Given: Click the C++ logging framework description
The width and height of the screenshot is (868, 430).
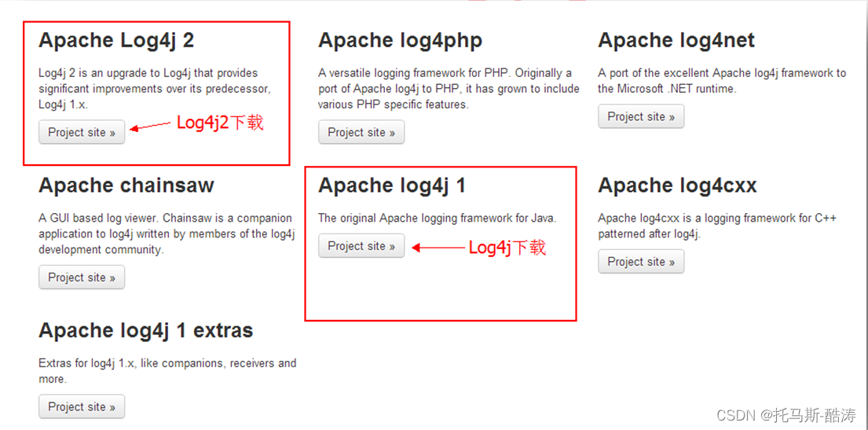Looking at the screenshot, I should pos(717,226).
